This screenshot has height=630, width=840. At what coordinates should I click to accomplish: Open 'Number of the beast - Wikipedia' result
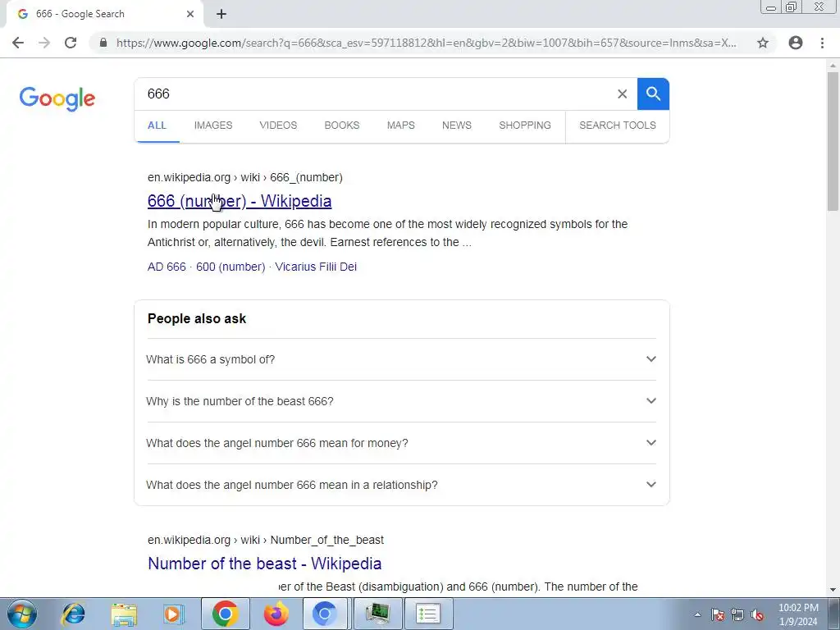click(x=265, y=564)
